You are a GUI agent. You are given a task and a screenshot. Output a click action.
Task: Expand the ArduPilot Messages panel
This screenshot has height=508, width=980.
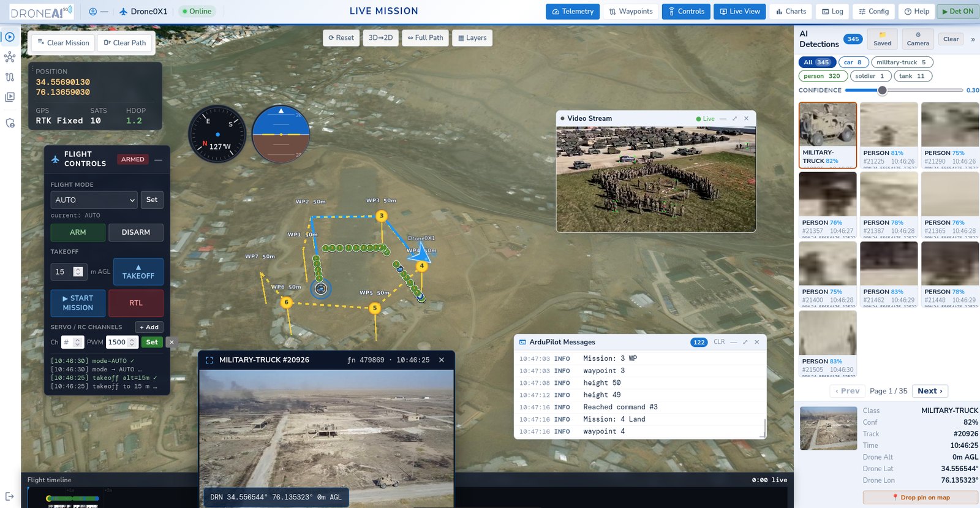pyautogui.click(x=745, y=342)
